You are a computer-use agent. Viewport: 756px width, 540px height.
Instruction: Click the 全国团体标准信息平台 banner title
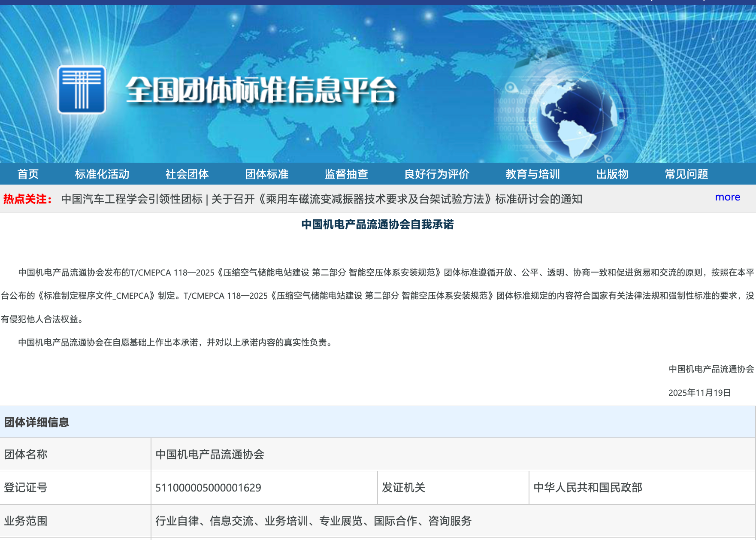click(x=261, y=90)
